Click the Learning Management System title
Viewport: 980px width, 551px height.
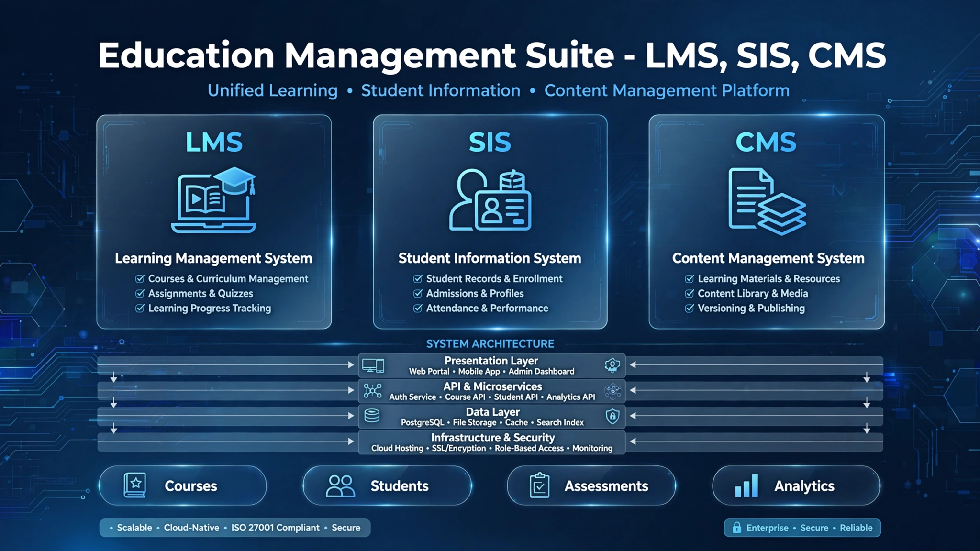point(213,258)
